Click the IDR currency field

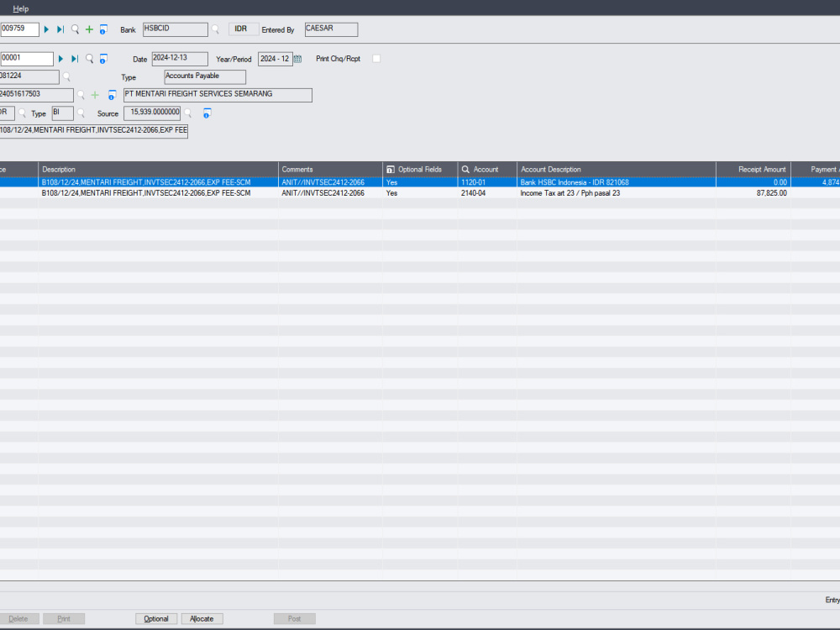tap(244, 29)
